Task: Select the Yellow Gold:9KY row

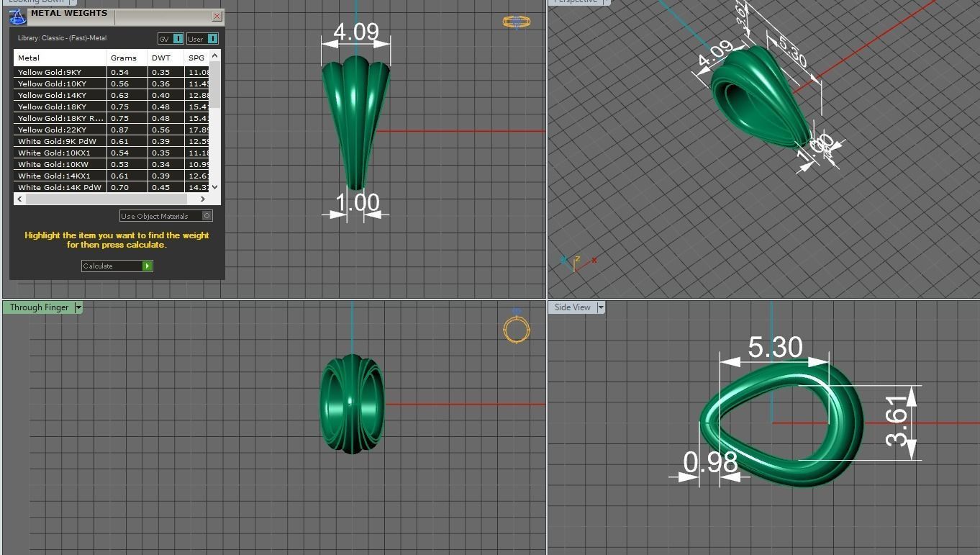Action: (112, 72)
